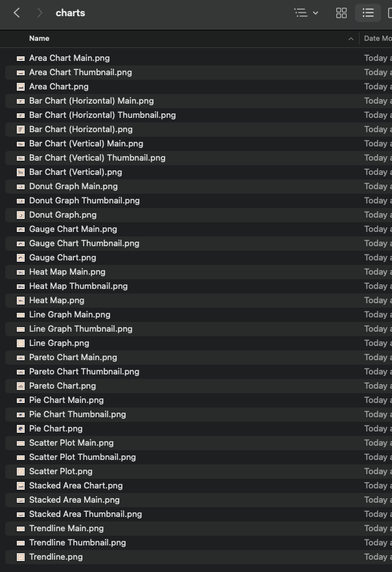Click icon of Pie Chart.png
The width and height of the screenshot is (392, 572).
click(x=21, y=429)
